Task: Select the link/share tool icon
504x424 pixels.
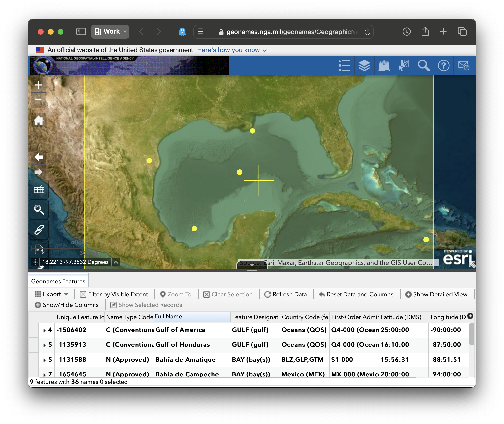Action: pos(39,229)
